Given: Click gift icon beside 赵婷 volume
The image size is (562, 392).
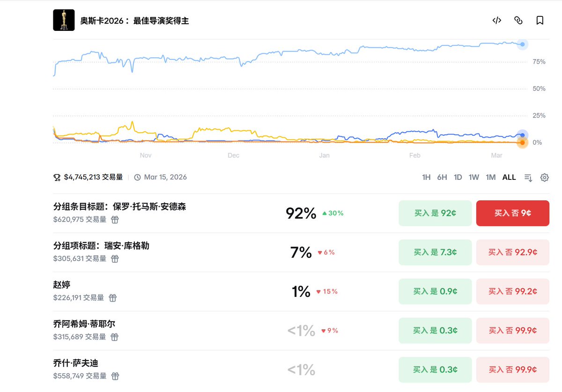Looking at the screenshot, I should click(x=112, y=298).
